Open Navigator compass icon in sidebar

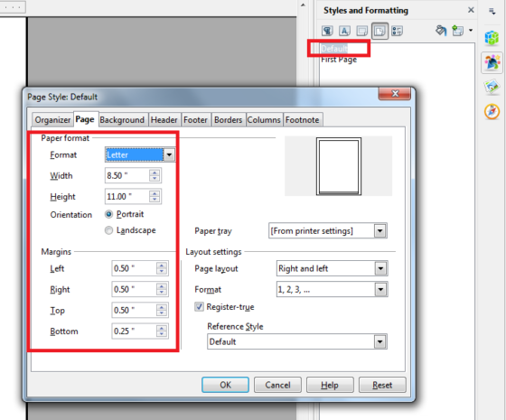click(492, 112)
